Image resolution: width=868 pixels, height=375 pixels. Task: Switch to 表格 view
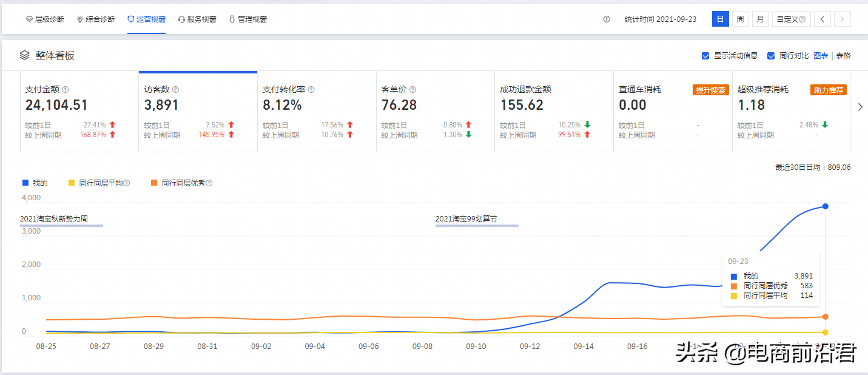(843, 56)
